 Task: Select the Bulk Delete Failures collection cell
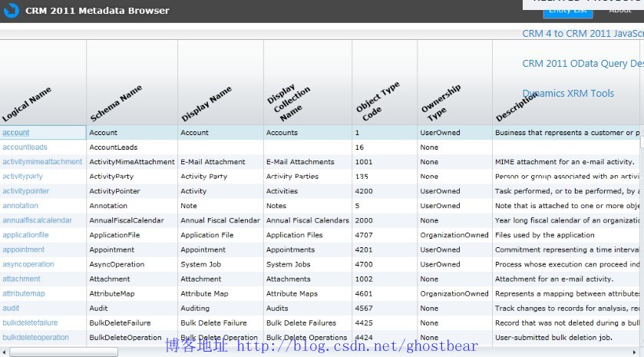click(308, 323)
